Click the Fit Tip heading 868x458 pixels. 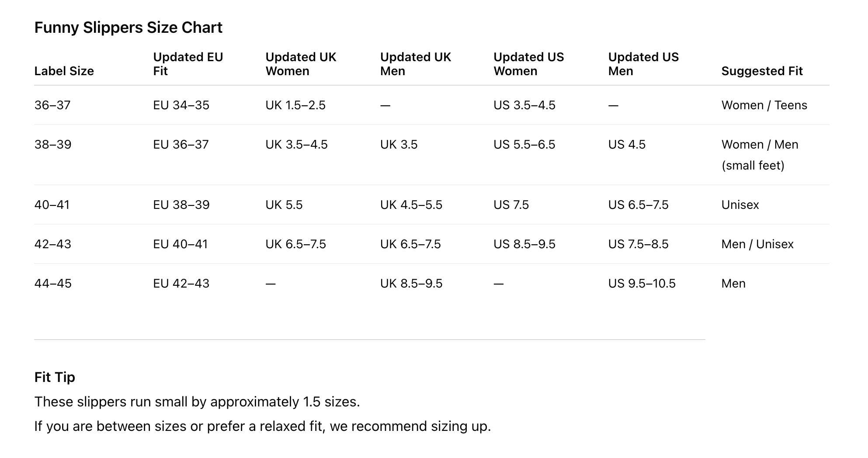55,377
